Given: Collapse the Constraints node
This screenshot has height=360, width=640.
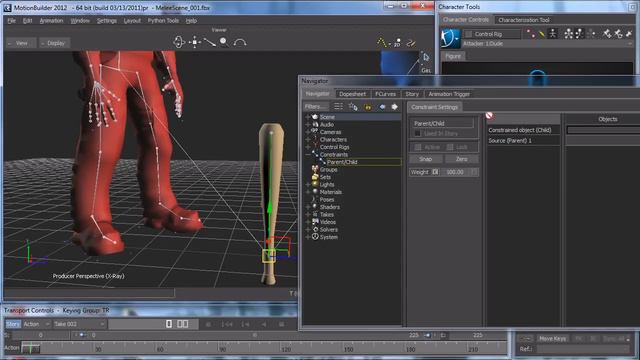Looking at the screenshot, I should click(308, 155).
